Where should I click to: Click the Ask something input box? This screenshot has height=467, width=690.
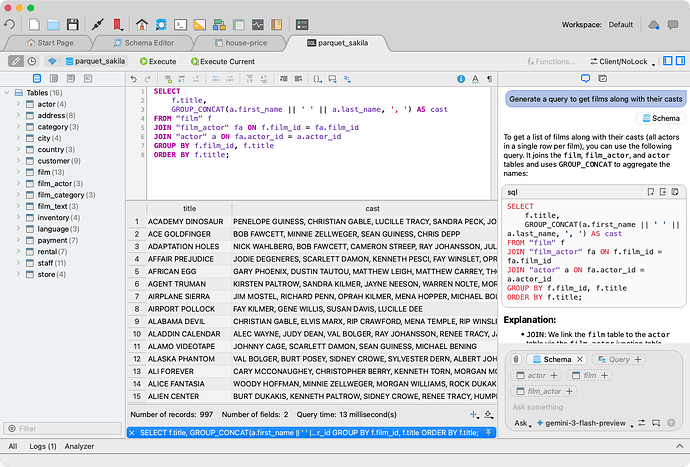coord(592,407)
